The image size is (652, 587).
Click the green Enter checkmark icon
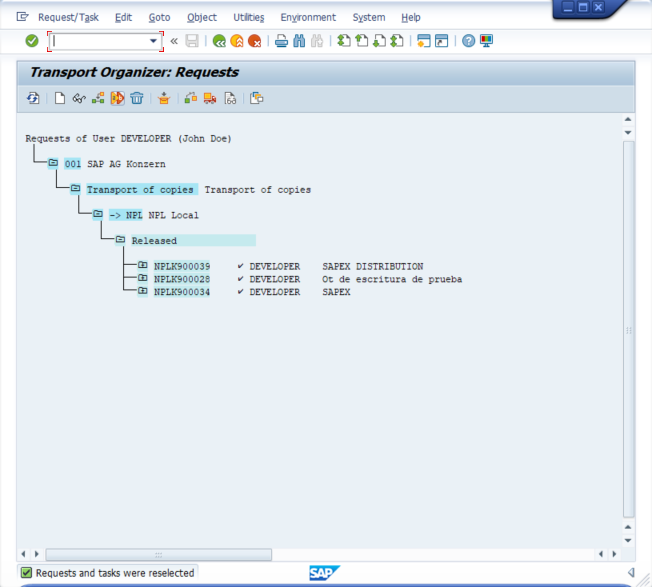[x=32, y=41]
